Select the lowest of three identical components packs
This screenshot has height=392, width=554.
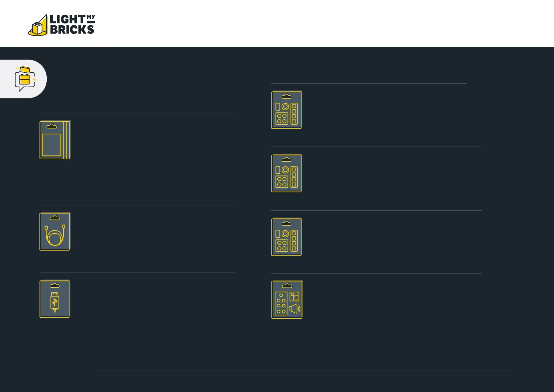point(287,237)
